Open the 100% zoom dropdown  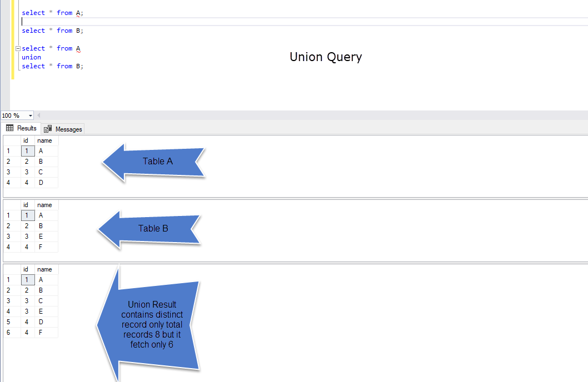coord(30,115)
